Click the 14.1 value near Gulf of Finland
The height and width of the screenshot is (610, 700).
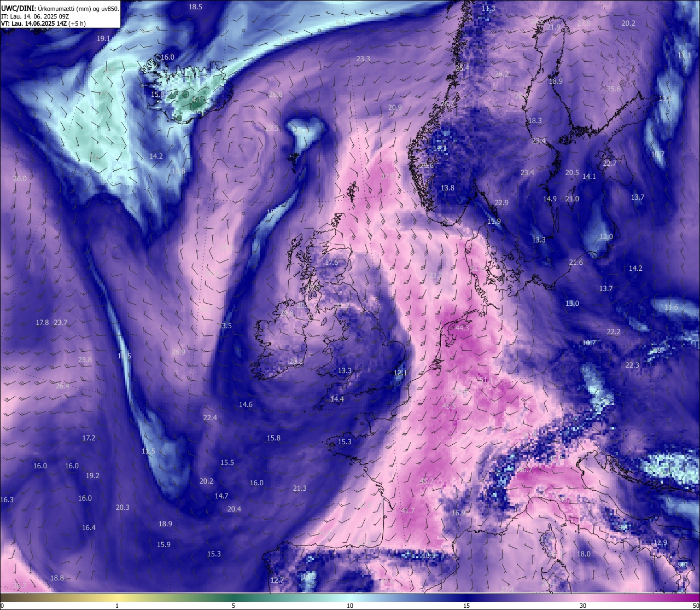589,176
